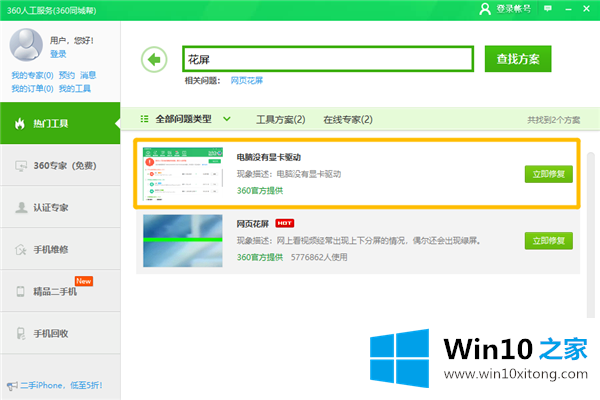
Task: Click the results list vertical scrollbar
Action: 591,235
